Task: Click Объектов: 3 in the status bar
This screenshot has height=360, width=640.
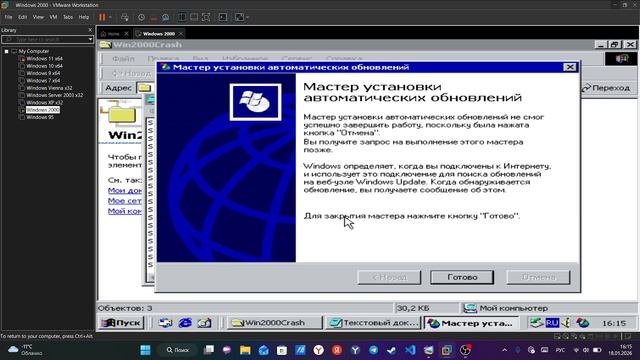Action: click(x=125, y=308)
